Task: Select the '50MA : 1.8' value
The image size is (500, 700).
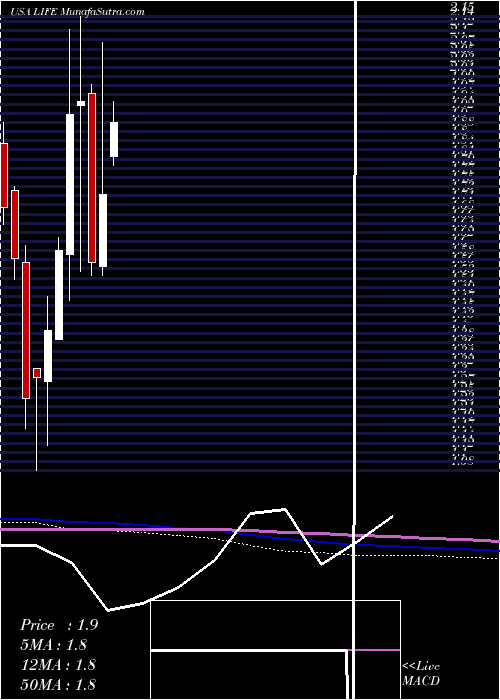Action: 58,684
